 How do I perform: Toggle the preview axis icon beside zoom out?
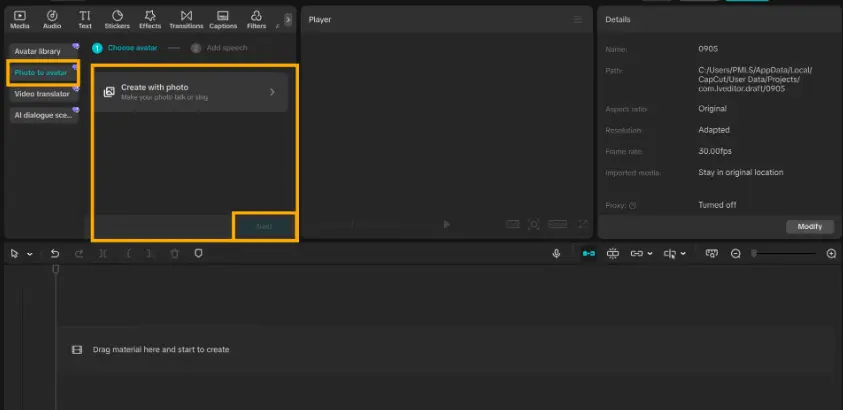point(711,254)
